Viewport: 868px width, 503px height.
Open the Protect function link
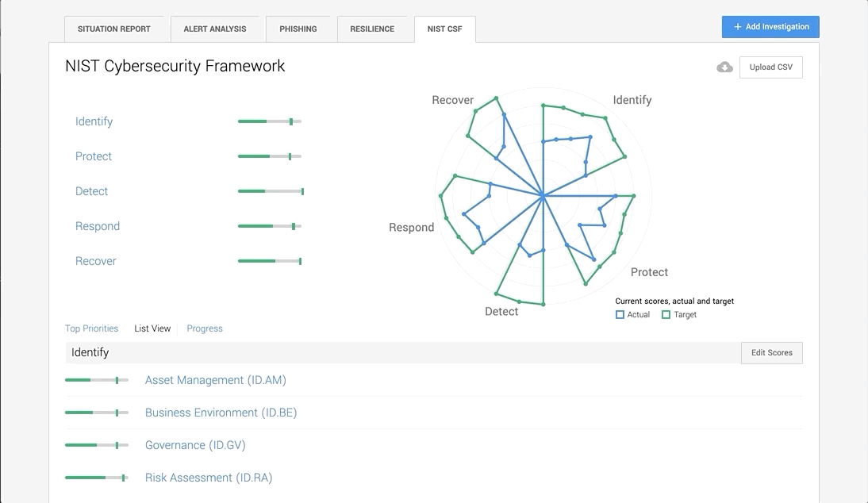click(x=94, y=156)
